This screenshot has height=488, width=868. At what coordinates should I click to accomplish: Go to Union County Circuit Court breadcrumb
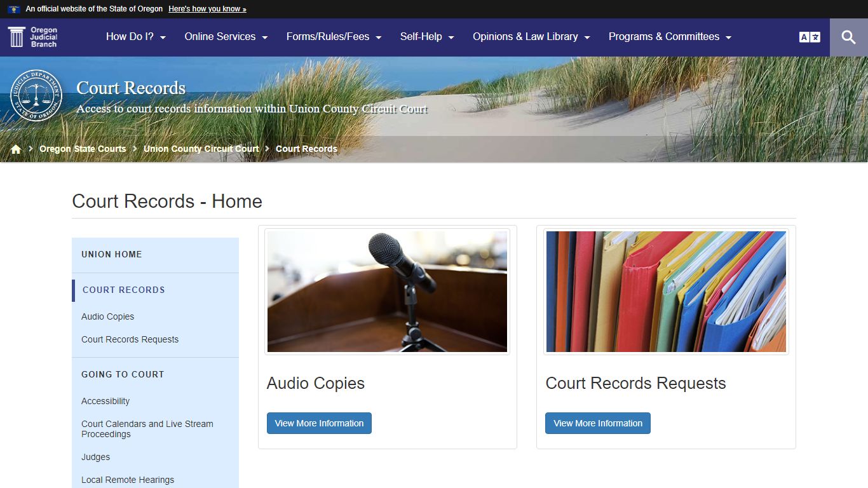click(x=201, y=149)
